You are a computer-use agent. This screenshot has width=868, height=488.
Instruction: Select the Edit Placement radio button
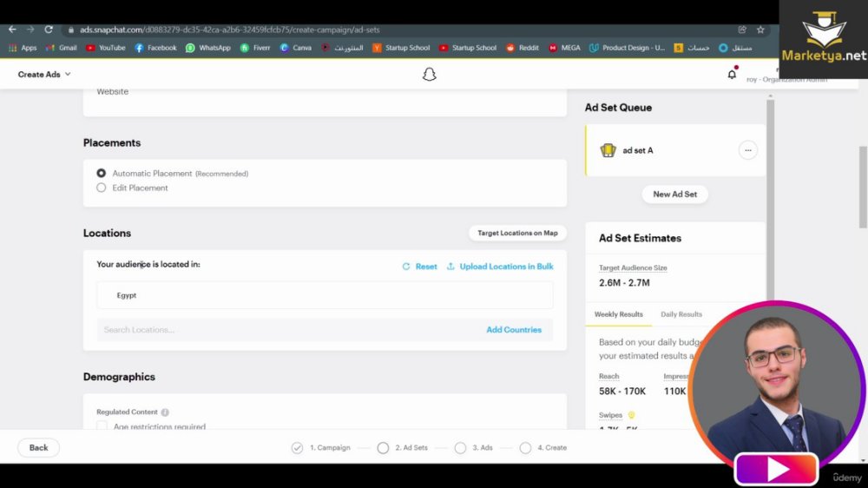tap(101, 188)
